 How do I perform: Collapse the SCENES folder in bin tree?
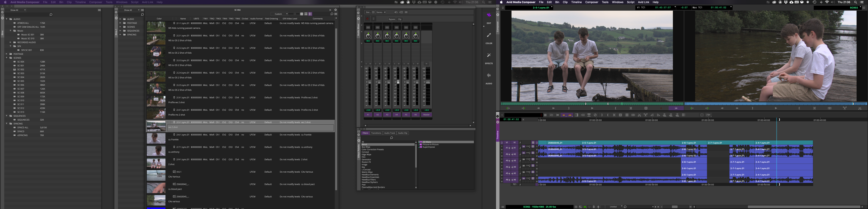click(7, 58)
